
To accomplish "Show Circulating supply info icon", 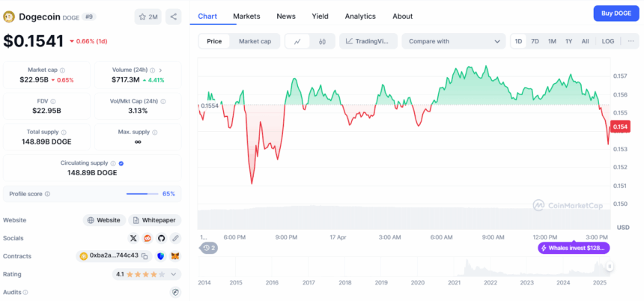I will (113, 163).
